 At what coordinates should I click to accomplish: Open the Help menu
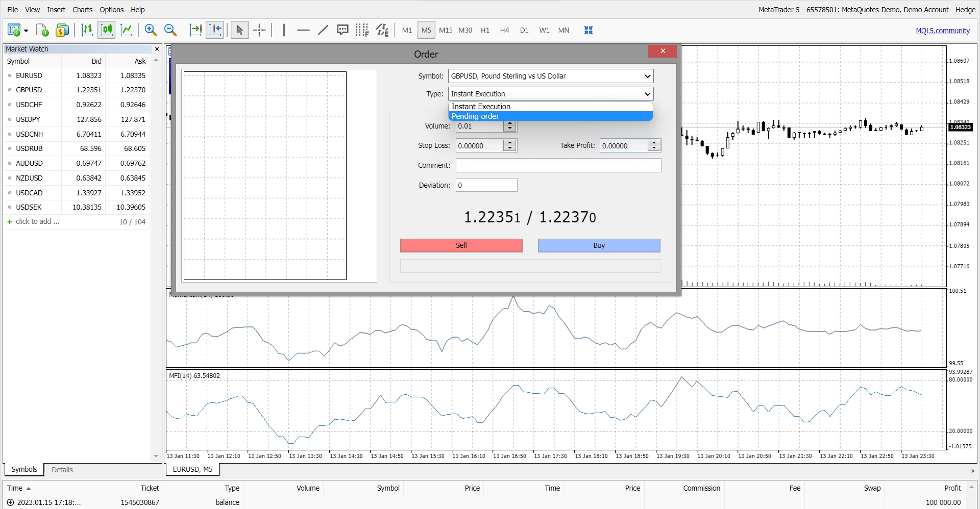point(137,10)
